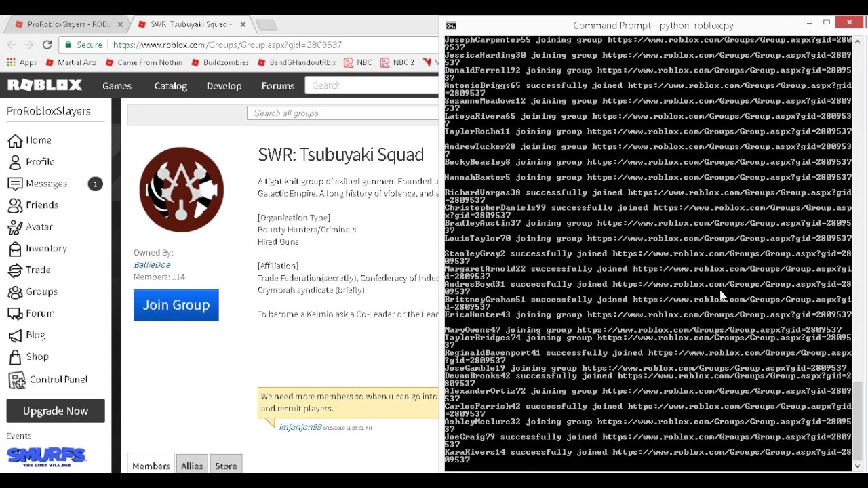Open the Apps bookmarks icon

pos(11,62)
